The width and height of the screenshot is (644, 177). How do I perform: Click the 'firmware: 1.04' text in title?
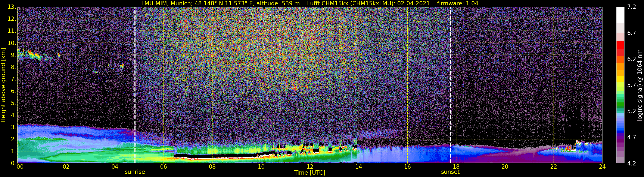[457, 3]
